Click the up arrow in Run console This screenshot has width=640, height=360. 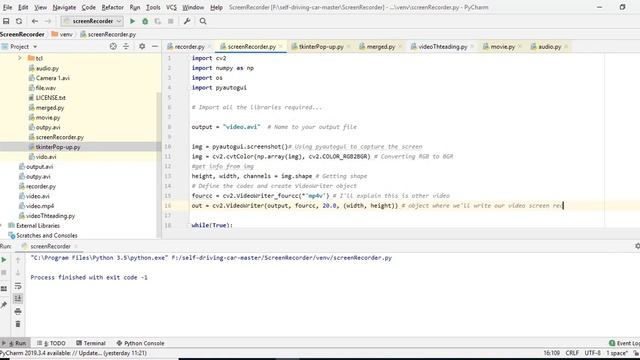18,260
